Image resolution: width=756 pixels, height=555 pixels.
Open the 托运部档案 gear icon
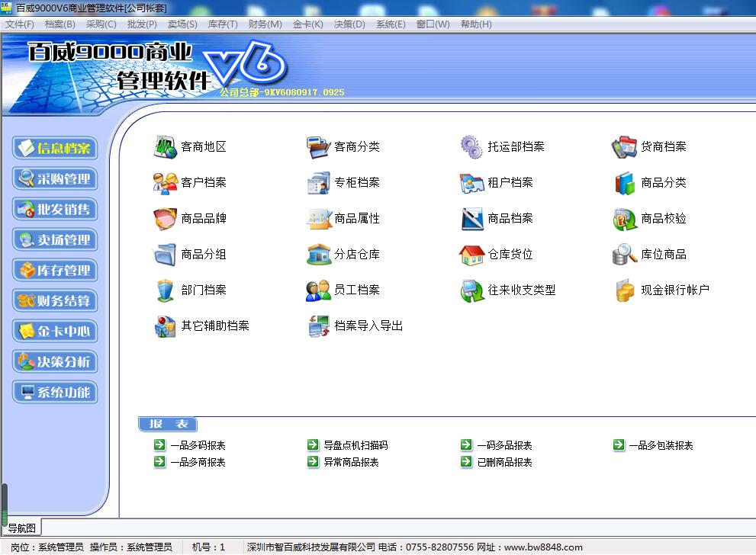471,147
